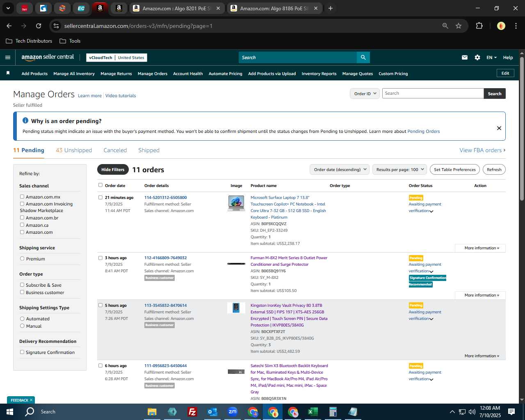Check Amazon.com.br sales channel filter
Viewport: 525px width, 420px height.
(22, 217)
